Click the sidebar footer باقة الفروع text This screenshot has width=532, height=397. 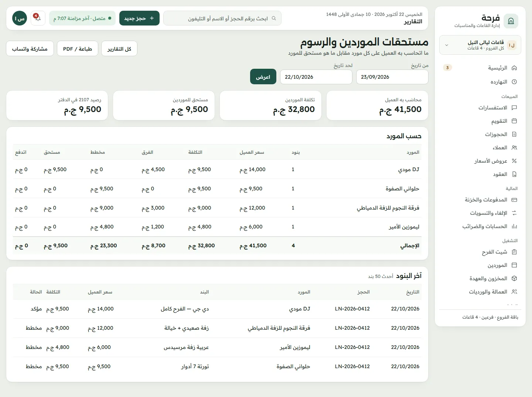[x=490, y=317]
